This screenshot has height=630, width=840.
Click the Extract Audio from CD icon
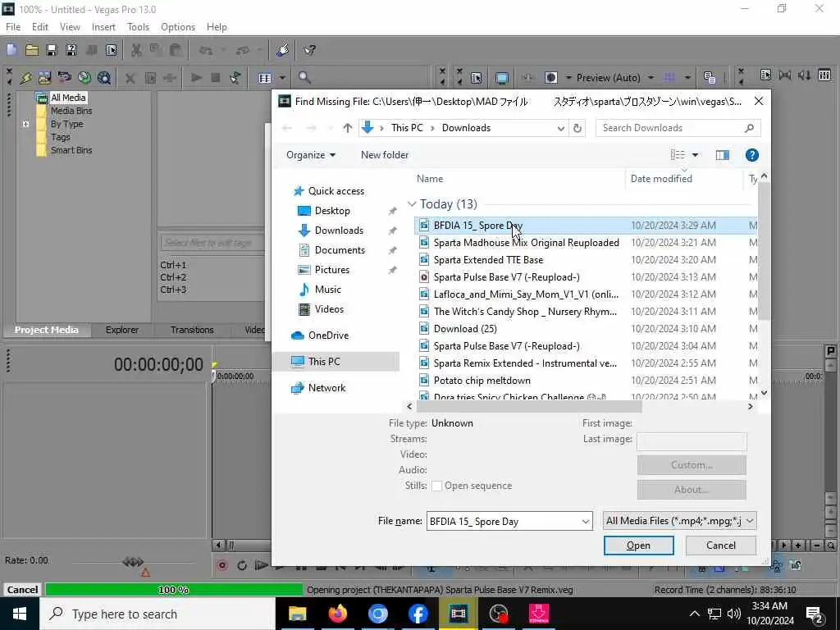(x=84, y=78)
